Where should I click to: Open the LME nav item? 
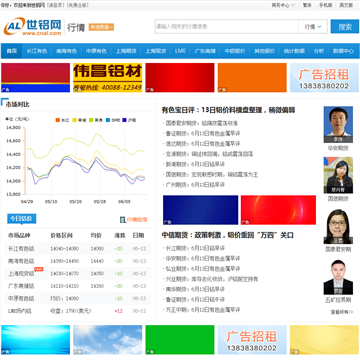click(x=180, y=51)
